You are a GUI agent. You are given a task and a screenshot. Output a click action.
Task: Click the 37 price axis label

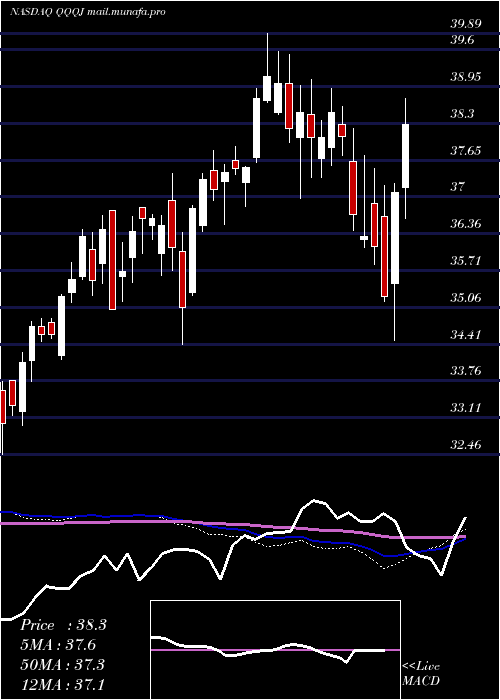click(458, 187)
